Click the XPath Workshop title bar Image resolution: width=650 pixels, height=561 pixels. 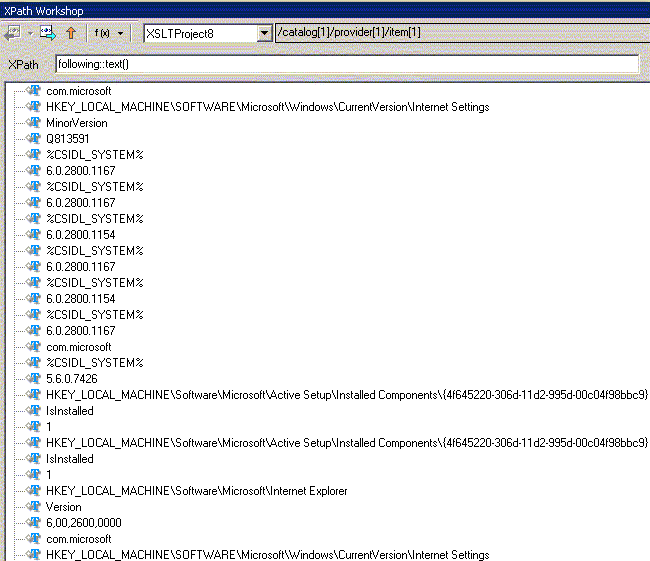[325, 11]
